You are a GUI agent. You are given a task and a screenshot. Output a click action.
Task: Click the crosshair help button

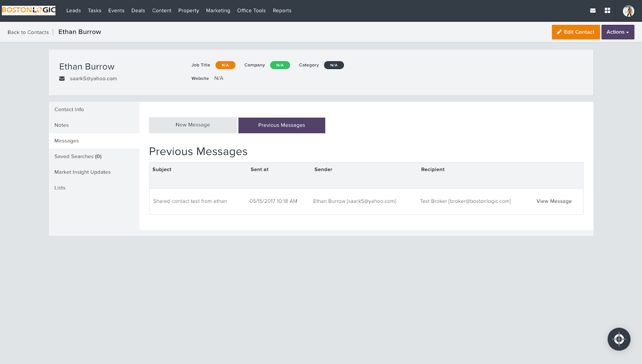[x=619, y=339]
